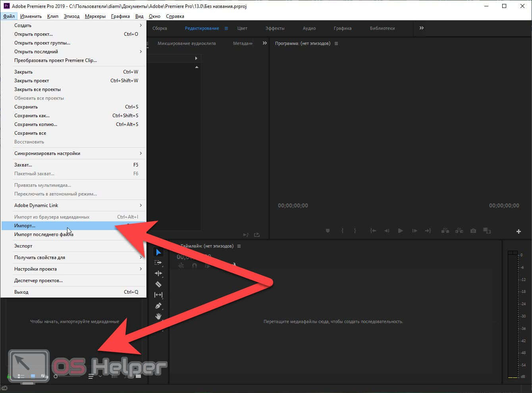532x393 pixels.
Task: Toggle the project read-only lock icon
Action: click(x=9, y=376)
